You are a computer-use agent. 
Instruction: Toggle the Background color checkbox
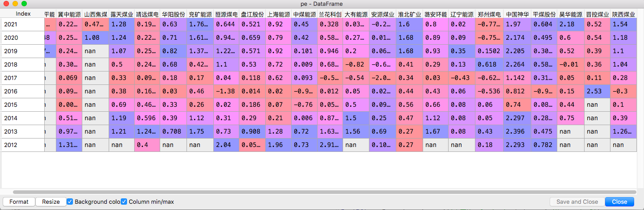point(70,202)
